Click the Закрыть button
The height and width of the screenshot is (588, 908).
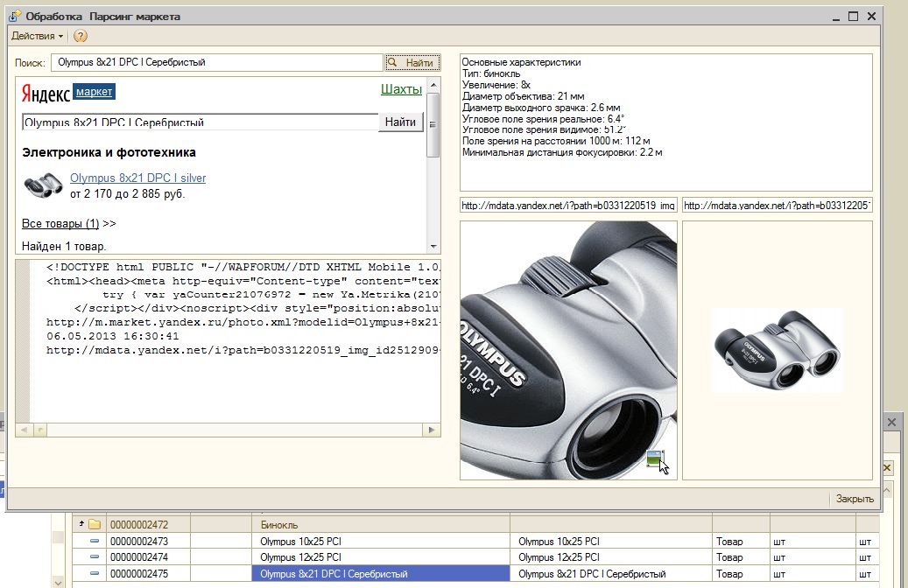(x=854, y=499)
